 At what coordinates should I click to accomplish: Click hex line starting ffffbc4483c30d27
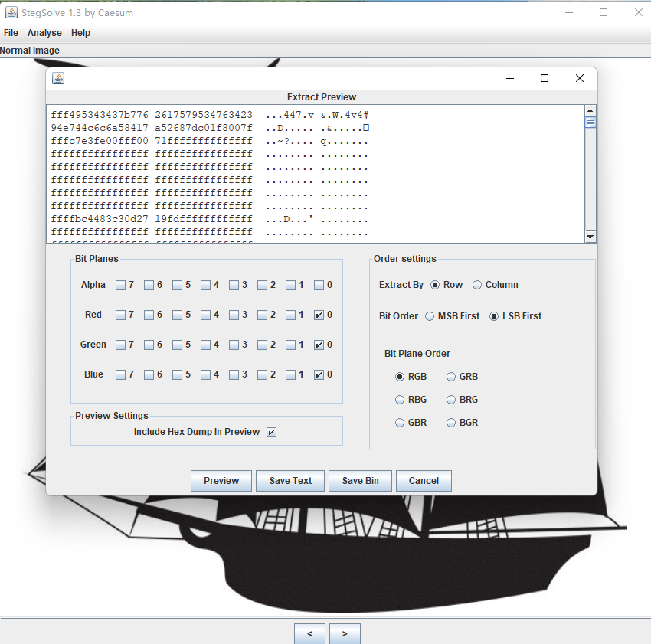coord(210,219)
